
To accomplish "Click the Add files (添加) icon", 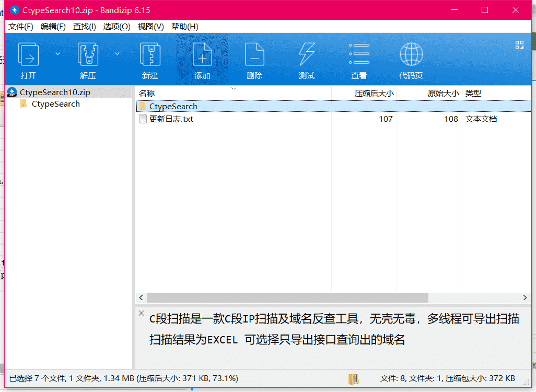I will point(202,54).
